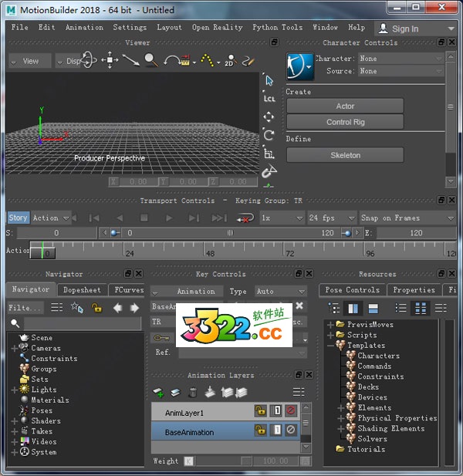Click go to start of take button
The height and width of the screenshot is (476, 463).
point(94,218)
